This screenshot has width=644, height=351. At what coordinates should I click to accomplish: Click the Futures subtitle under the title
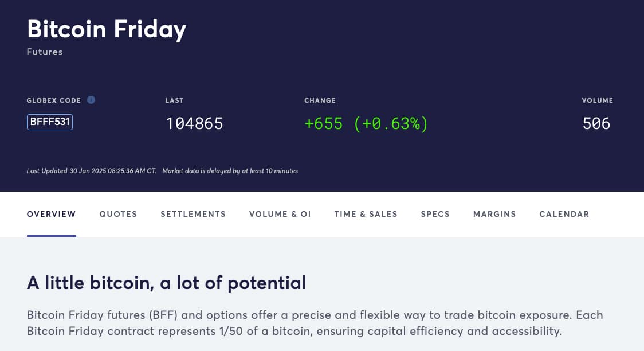(x=45, y=52)
